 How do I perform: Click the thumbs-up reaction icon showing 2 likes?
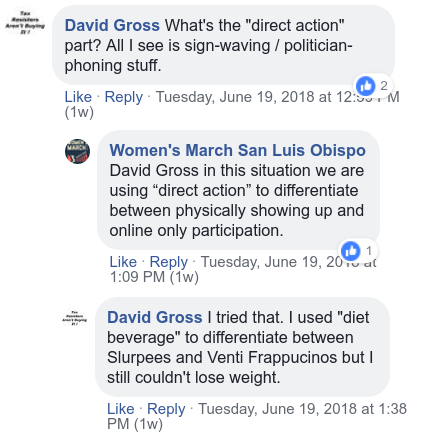coord(366,86)
